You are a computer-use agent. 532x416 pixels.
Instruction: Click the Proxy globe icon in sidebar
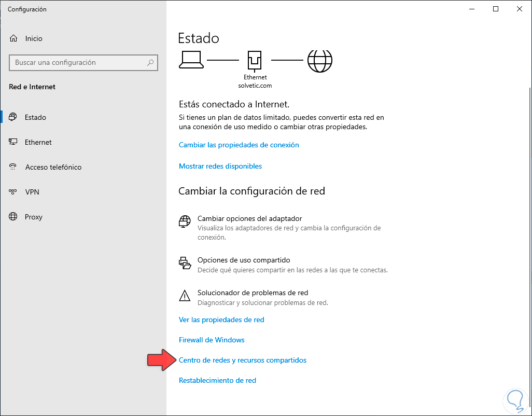coord(13,216)
